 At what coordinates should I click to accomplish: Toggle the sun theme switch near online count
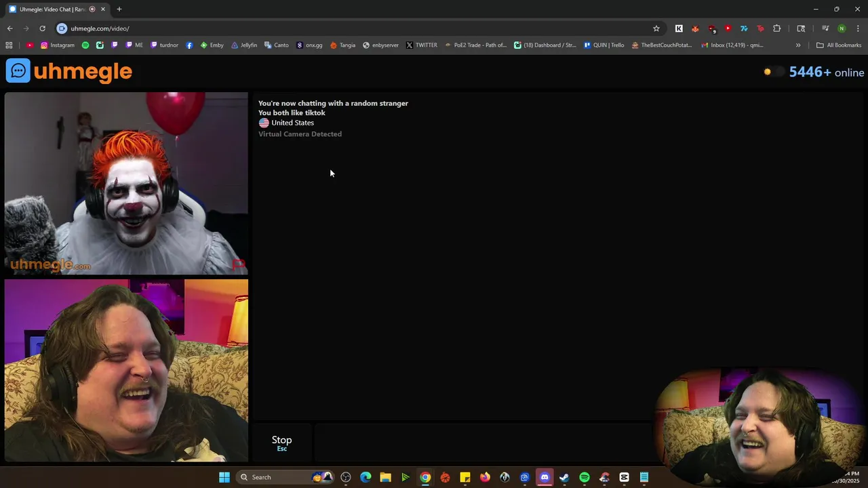coord(773,72)
